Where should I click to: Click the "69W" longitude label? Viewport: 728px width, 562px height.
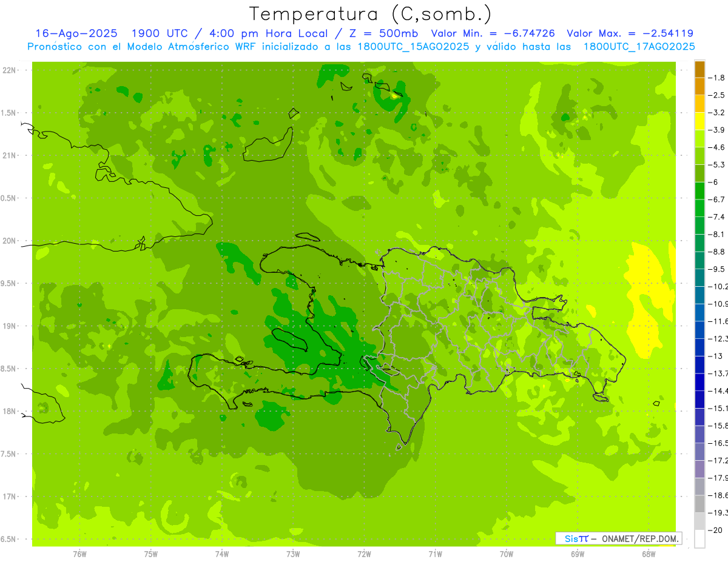pos(578,554)
